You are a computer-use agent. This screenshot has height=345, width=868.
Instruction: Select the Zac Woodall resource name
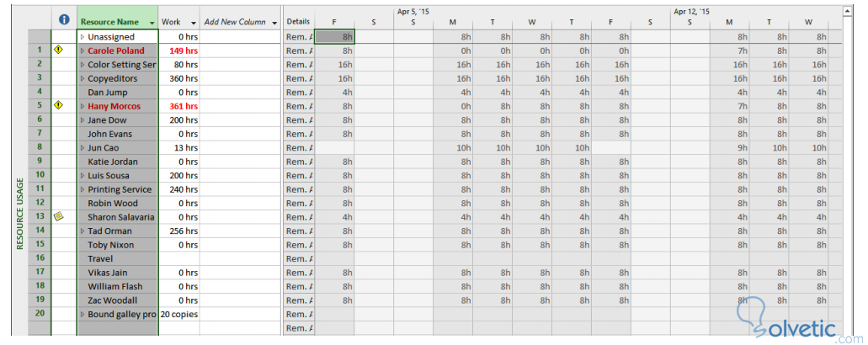112,300
